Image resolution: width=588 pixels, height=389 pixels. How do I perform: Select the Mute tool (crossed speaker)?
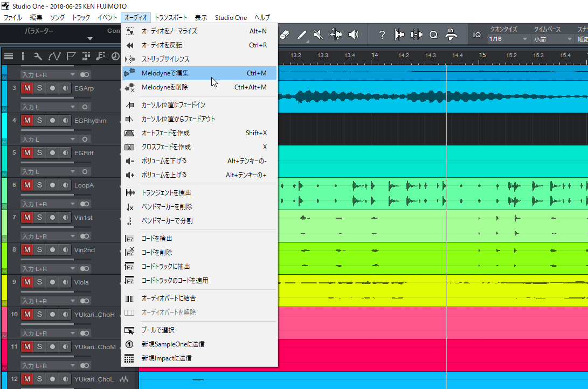click(319, 35)
